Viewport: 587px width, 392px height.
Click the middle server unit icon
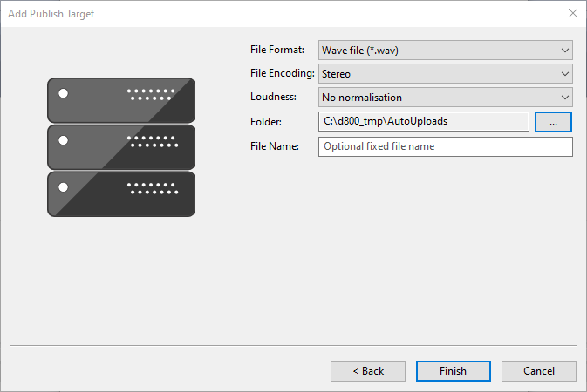pos(121,146)
